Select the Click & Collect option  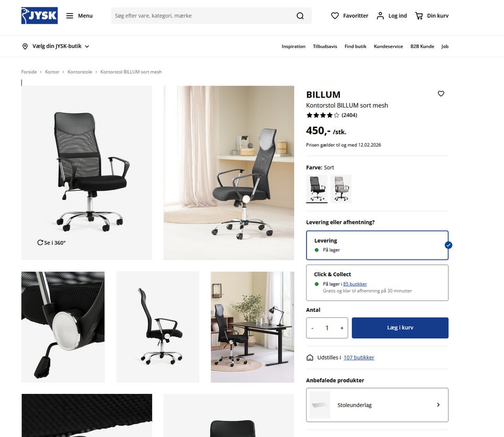pyautogui.click(x=377, y=283)
